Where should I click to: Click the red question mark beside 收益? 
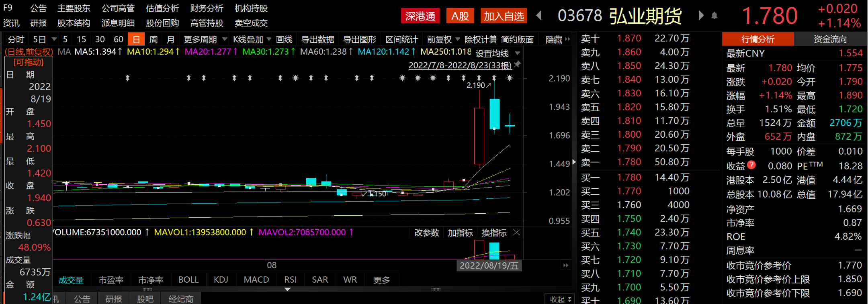point(751,165)
